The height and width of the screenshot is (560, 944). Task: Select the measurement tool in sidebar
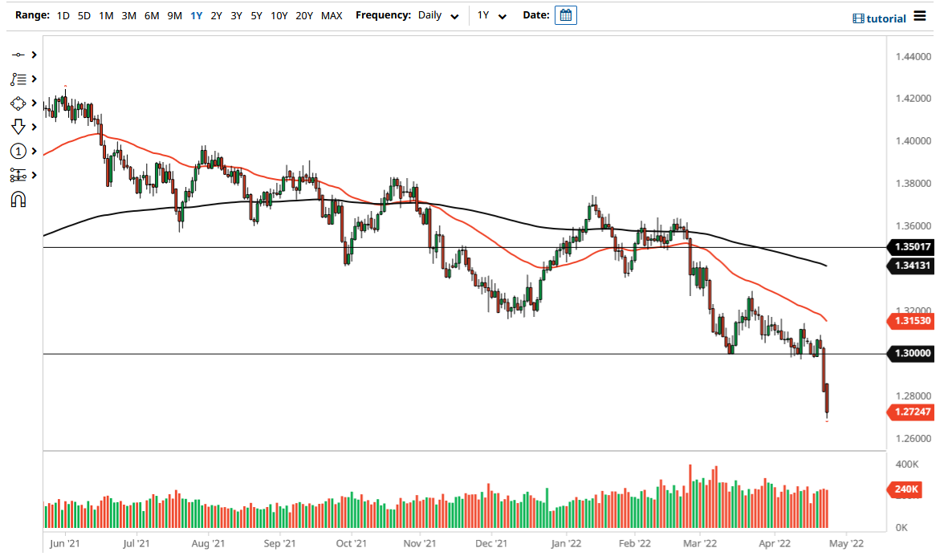(19, 175)
